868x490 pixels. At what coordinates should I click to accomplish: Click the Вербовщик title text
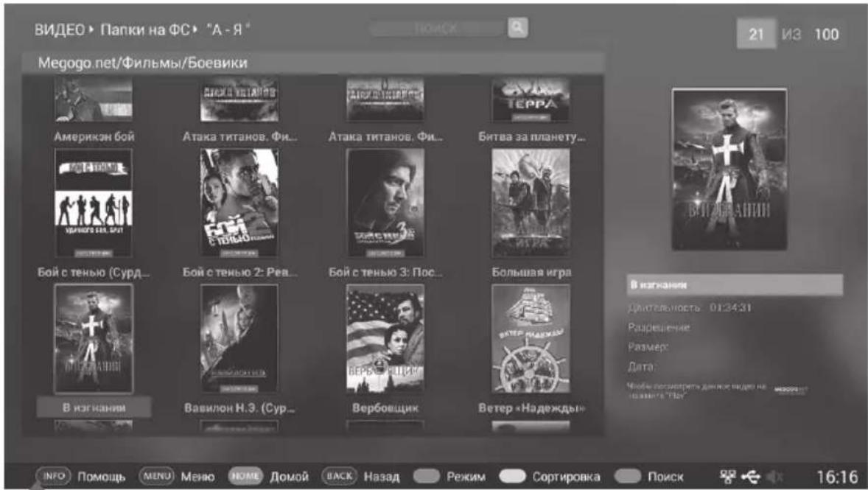pos(385,408)
